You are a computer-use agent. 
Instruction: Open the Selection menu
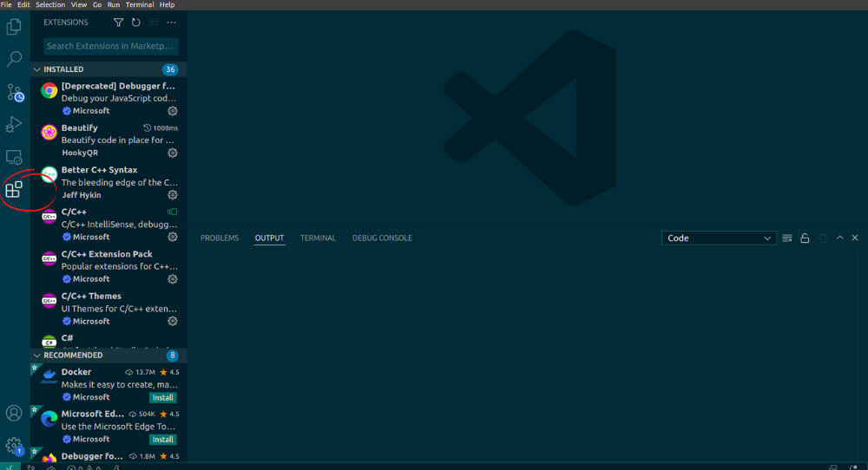50,4
